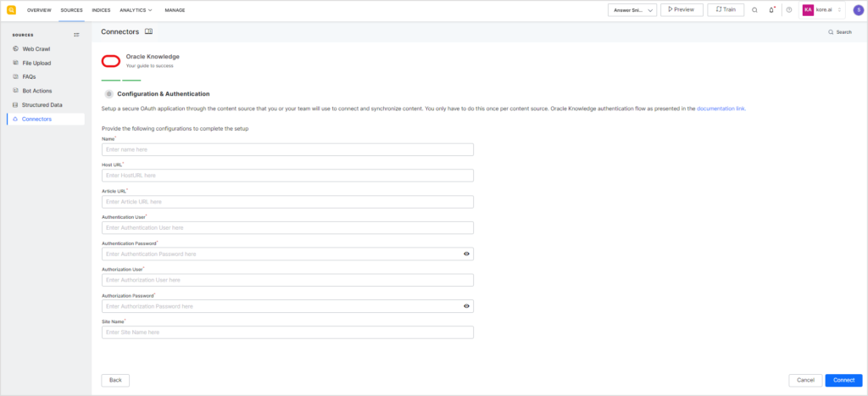Viewport: 868px width, 396px height.
Task: Expand the Analytics menu
Action: (136, 10)
